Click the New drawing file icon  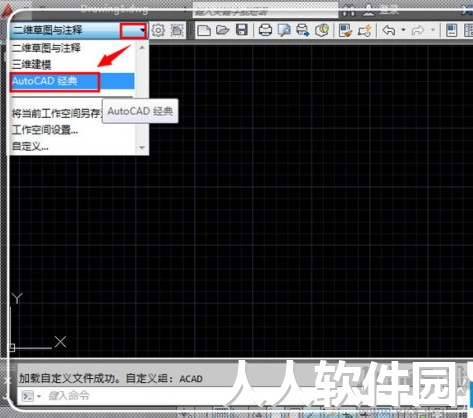pyautogui.click(x=204, y=30)
